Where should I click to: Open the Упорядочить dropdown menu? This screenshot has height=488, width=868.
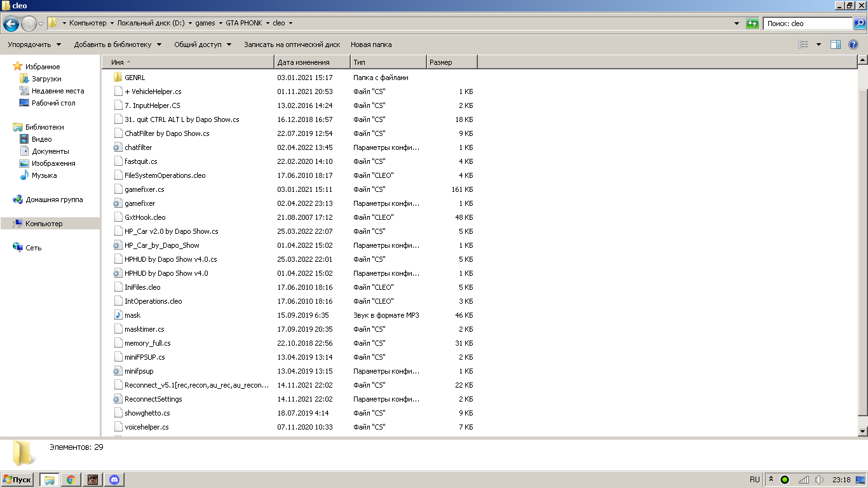(x=35, y=44)
